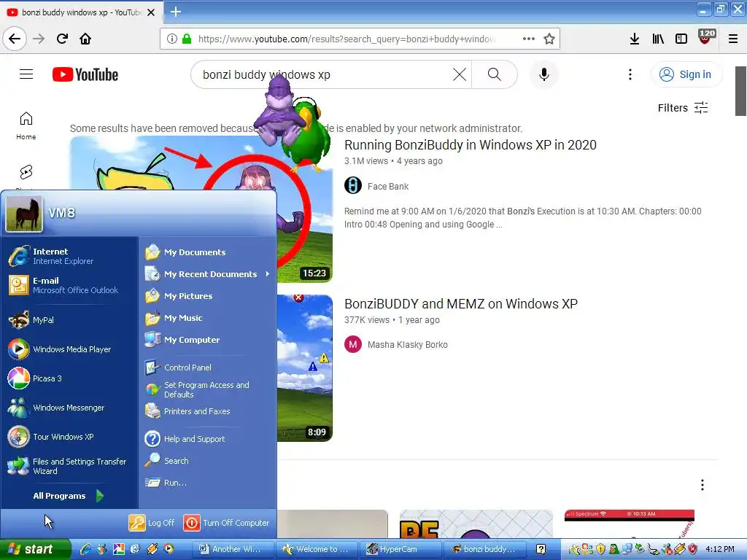Open Control Panel
The image size is (747, 560).
tap(208, 367)
